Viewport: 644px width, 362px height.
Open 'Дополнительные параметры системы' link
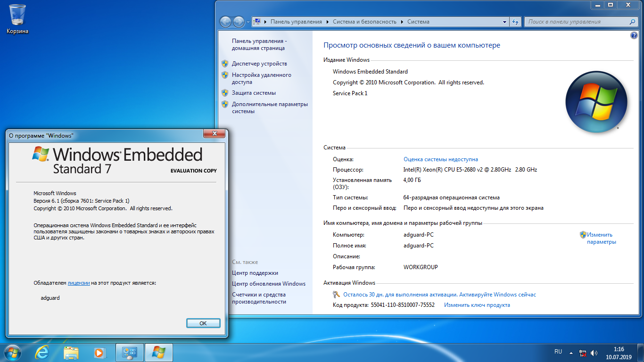pyautogui.click(x=270, y=107)
